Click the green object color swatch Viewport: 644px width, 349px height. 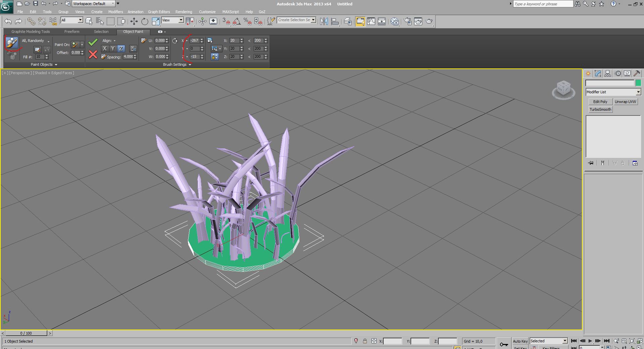[x=638, y=83]
